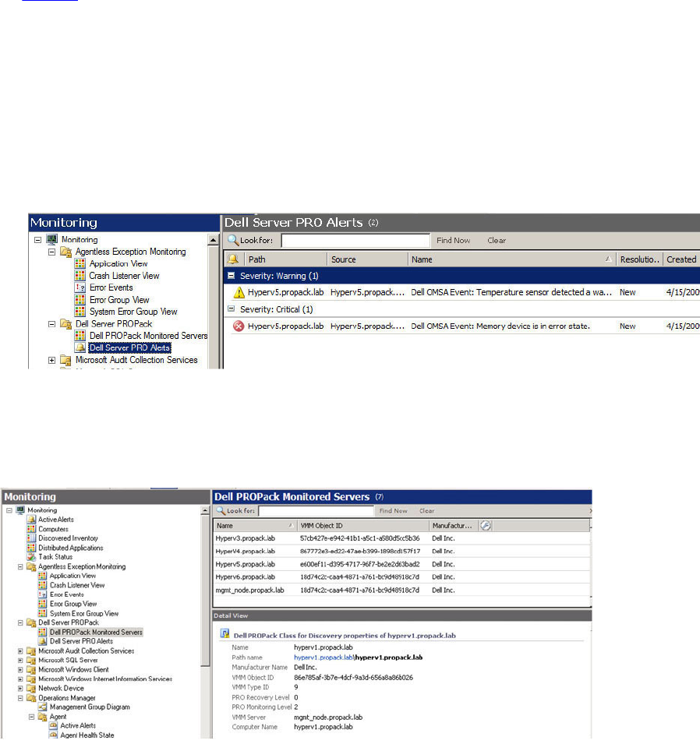Collapse the Operations Manager tree node
Image resolution: width=700 pixels, height=744 pixels.
coord(20,698)
